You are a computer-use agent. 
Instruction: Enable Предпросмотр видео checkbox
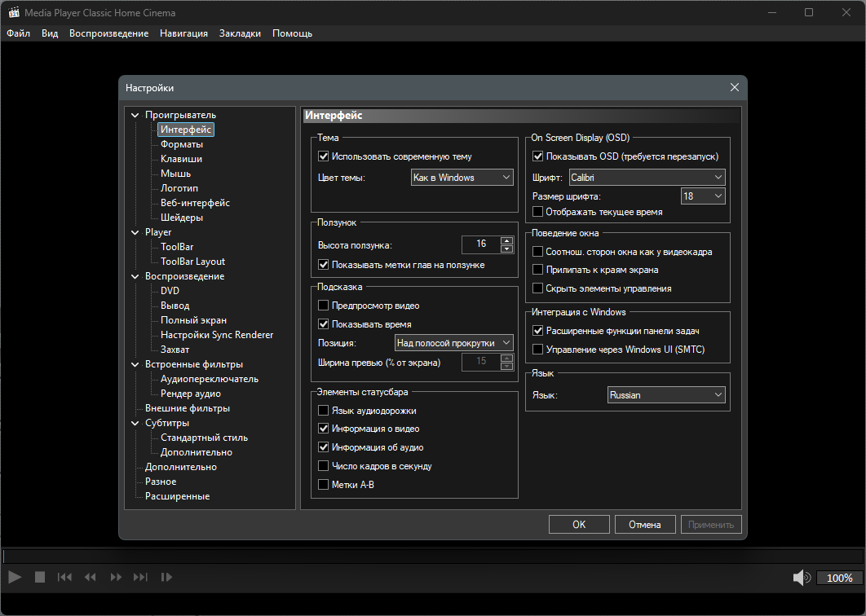[x=324, y=306]
